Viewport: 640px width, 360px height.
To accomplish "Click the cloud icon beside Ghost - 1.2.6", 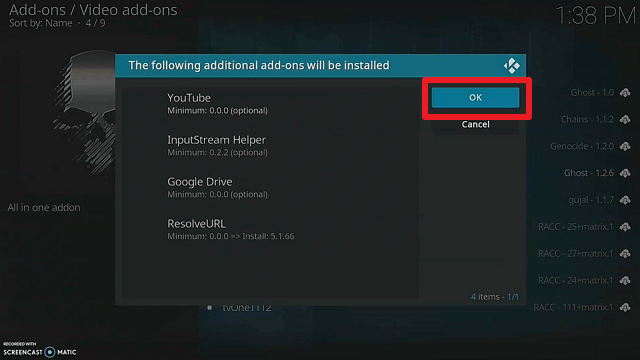I will pyautogui.click(x=625, y=173).
